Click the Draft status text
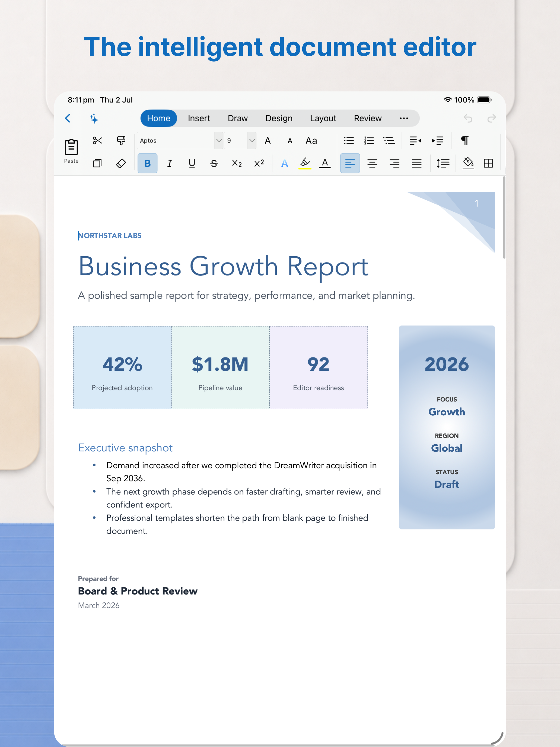560x747 pixels. click(x=447, y=485)
